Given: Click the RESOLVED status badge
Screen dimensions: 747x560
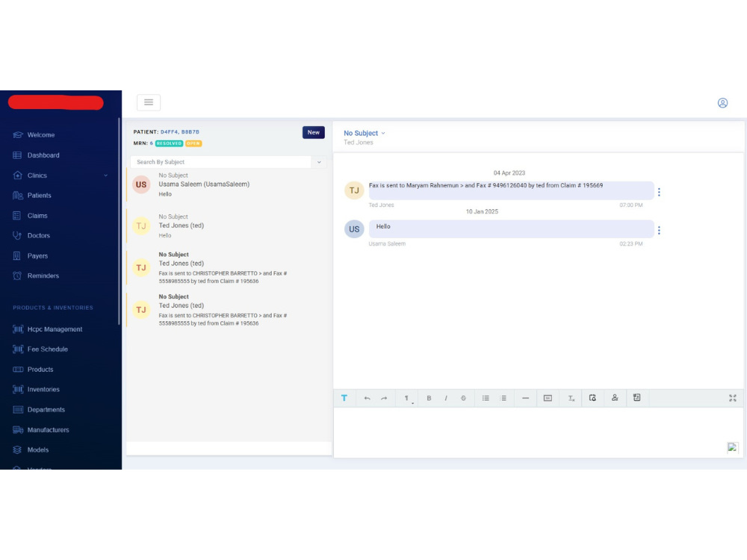Looking at the screenshot, I should (x=169, y=143).
